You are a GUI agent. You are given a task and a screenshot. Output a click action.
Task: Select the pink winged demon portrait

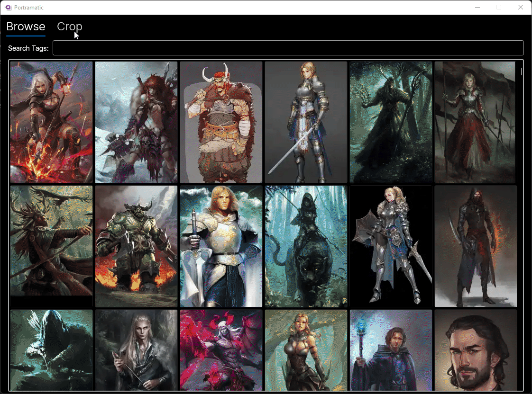[221, 350]
